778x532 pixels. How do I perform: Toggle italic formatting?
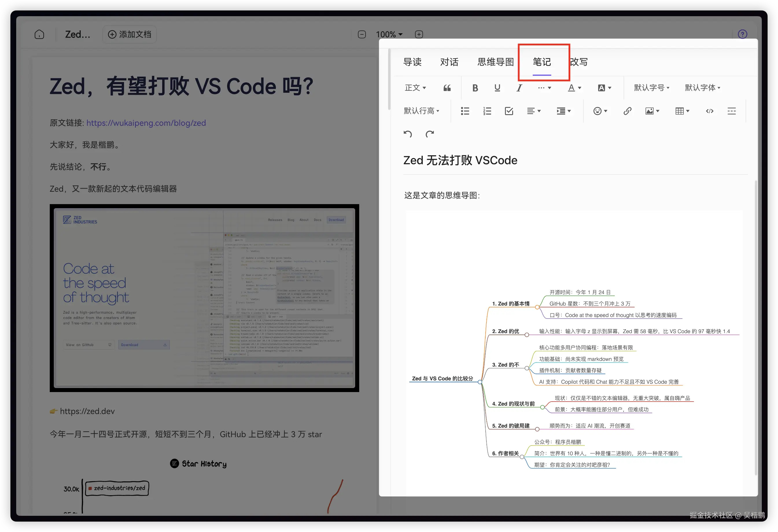click(519, 88)
